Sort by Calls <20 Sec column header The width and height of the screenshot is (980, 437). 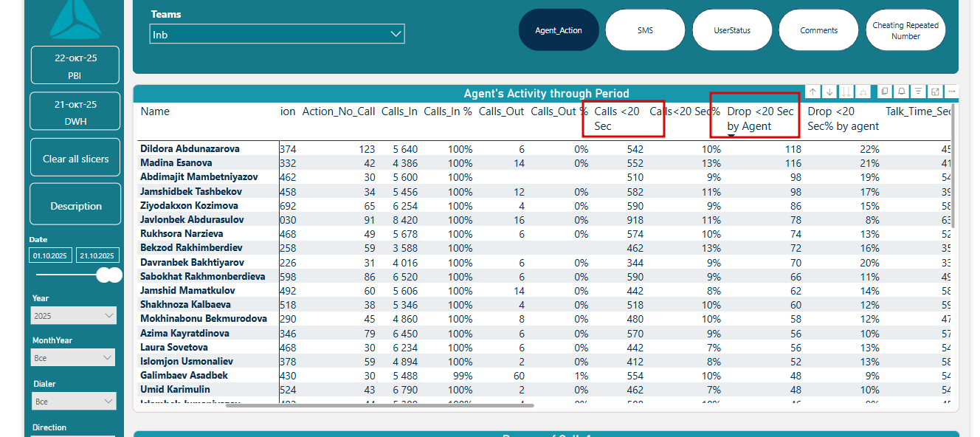pyautogui.click(x=617, y=119)
